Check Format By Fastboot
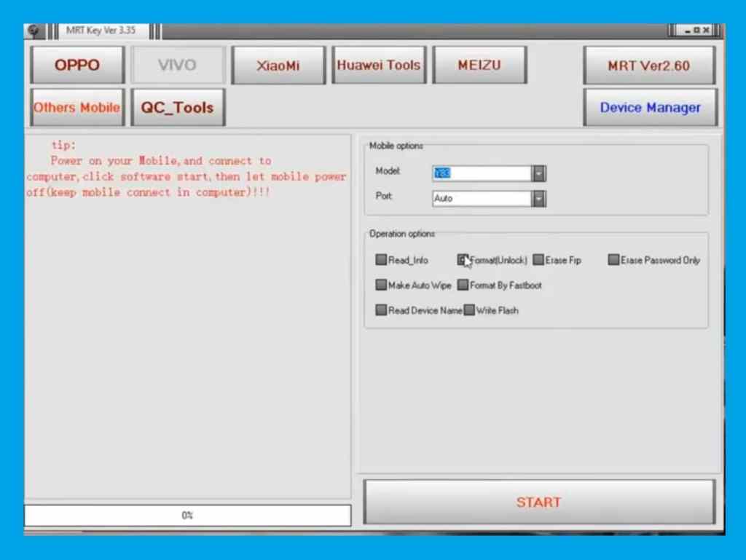Screen dimensions: 746x560 coord(463,285)
